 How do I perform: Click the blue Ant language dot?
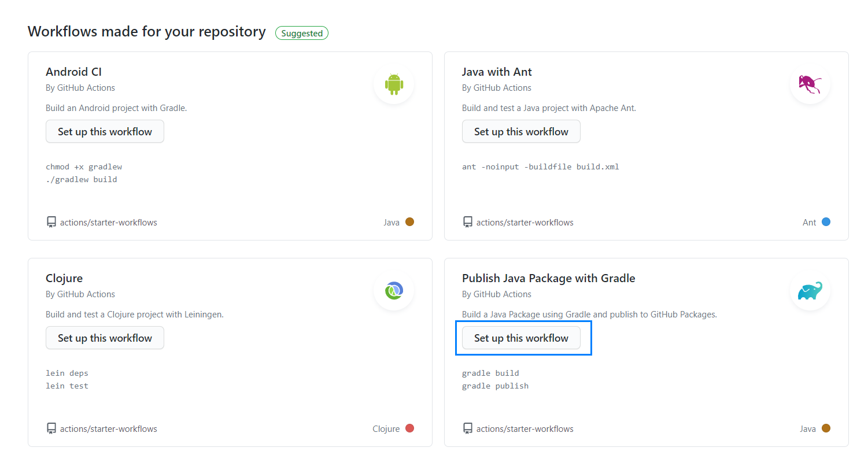pos(826,221)
